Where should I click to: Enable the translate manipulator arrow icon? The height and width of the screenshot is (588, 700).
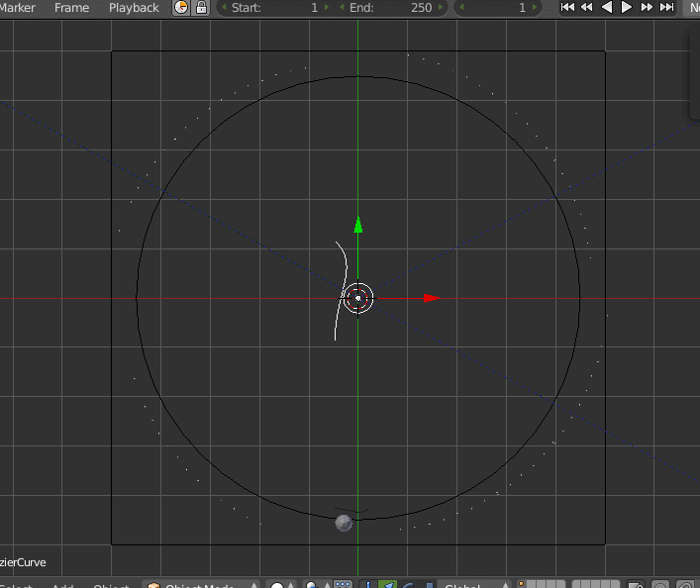(387, 585)
